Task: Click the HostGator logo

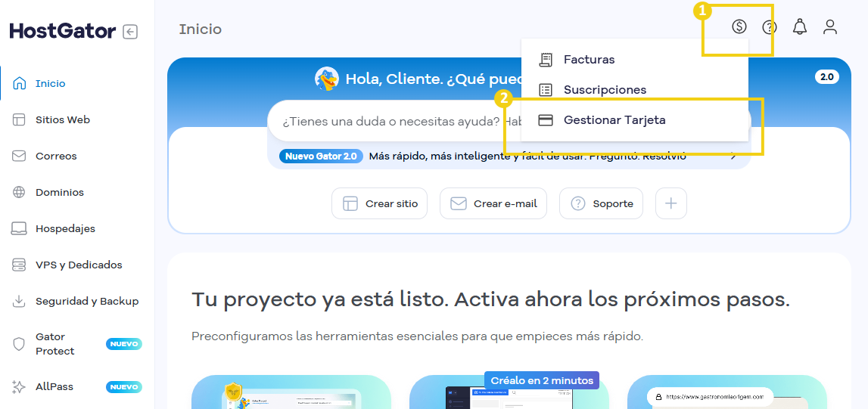Action: (63, 31)
